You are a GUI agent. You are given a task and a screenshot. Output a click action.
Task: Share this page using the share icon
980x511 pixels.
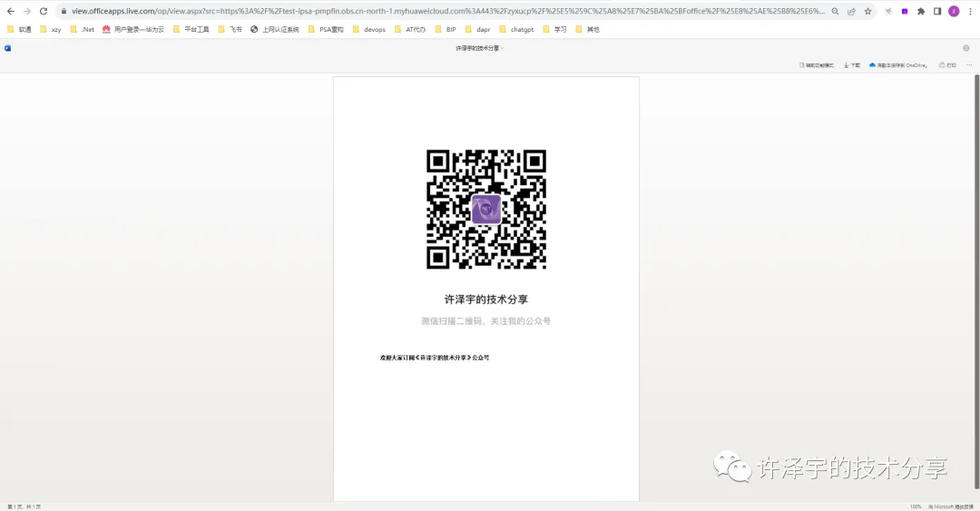click(851, 11)
